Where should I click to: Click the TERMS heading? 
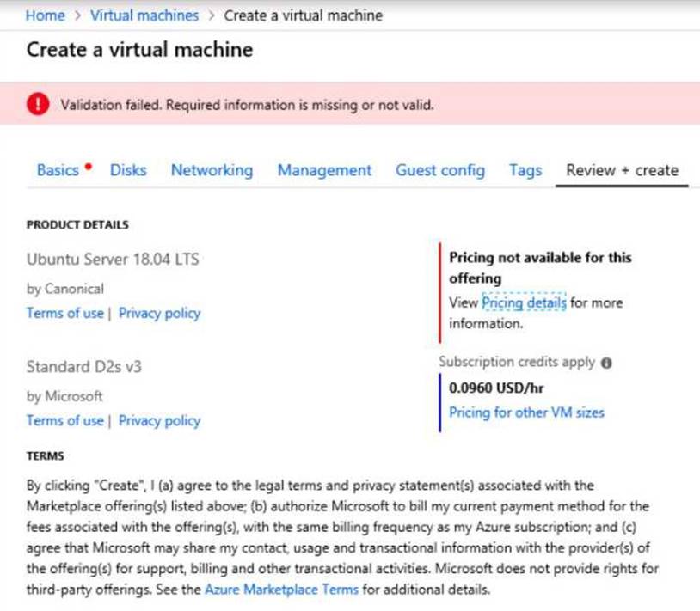[45, 455]
